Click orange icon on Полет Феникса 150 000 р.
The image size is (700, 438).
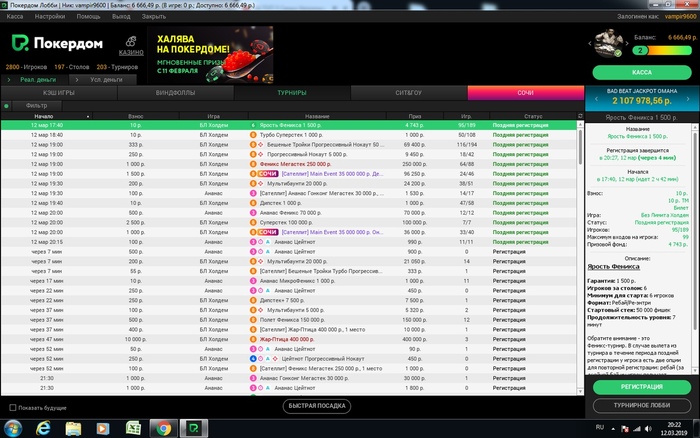tap(253, 320)
